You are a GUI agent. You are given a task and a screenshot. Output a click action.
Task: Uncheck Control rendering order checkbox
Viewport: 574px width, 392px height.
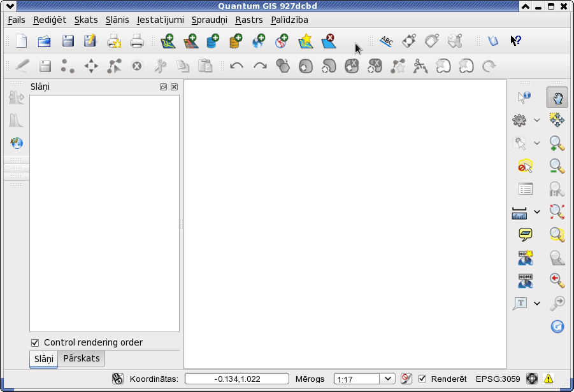pyautogui.click(x=35, y=342)
